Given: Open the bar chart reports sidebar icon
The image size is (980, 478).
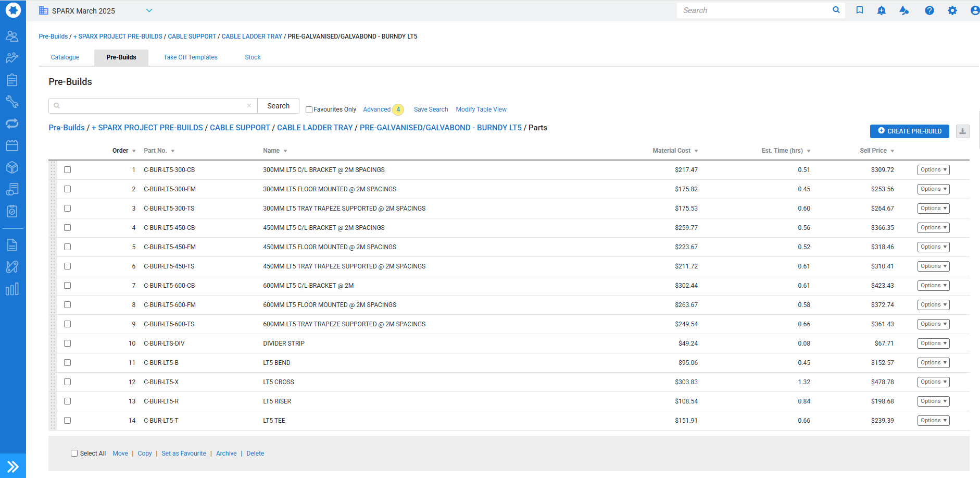Looking at the screenshot, I should 12,289.
